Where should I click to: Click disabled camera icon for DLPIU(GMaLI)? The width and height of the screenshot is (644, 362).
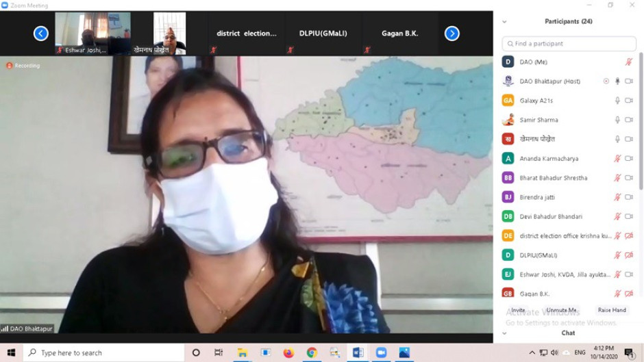tap(629, 255)
